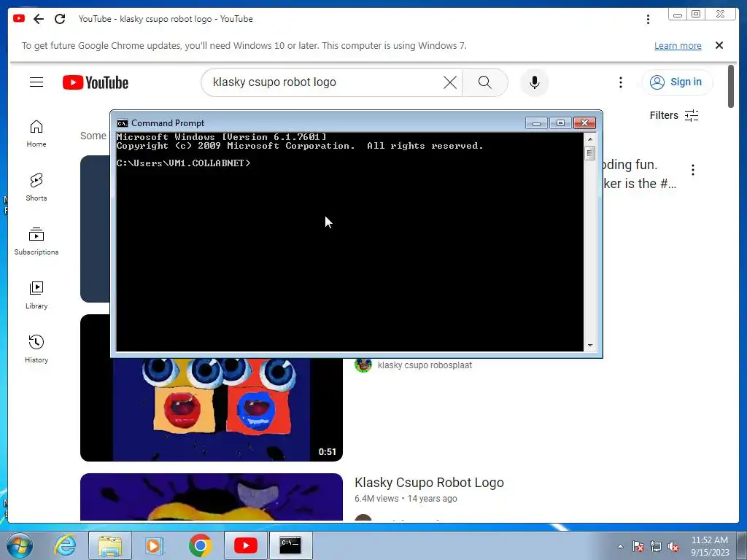Open klasky csupo robosplaat channel avatar
Image resolution: width=747 pixels, height=560 pixels.
(363, 365)
